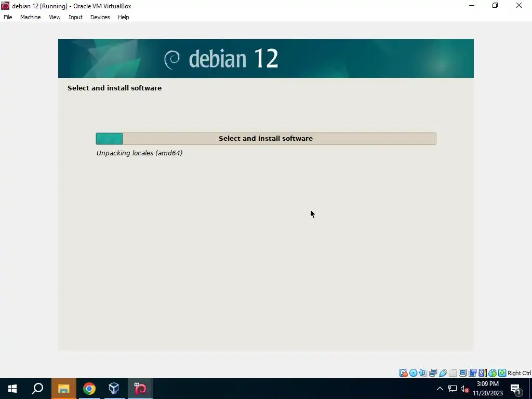The height and width of the screenshot is (399, 532).
Task: Close the debian 12 VM window
Action: tap(519, 6)
